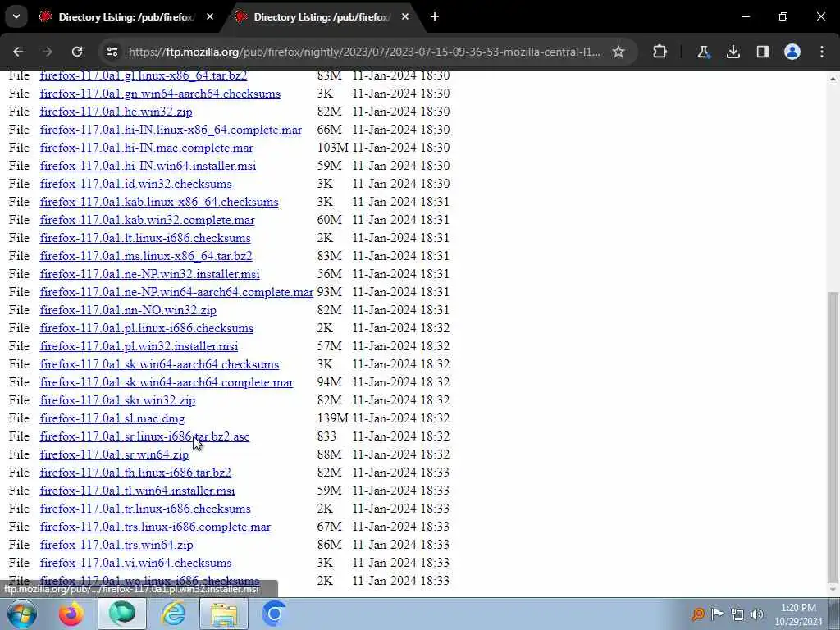
Task: Open File Explorer from the taskbar
Action: [x=224, y=614]
